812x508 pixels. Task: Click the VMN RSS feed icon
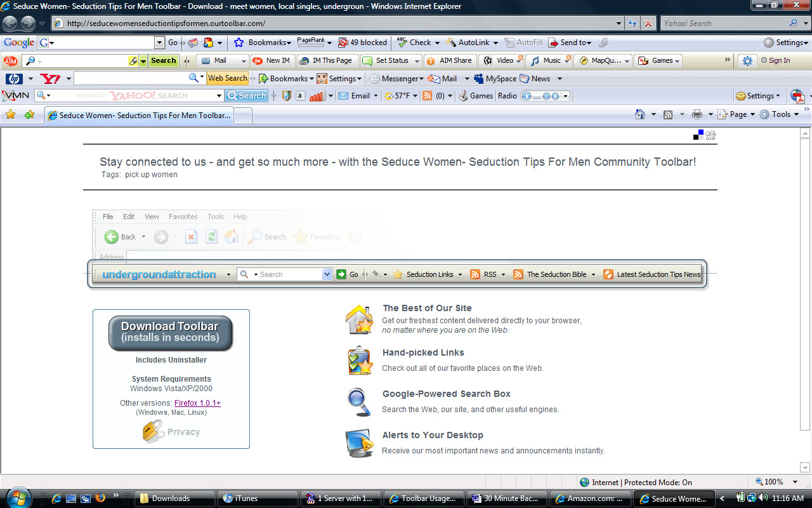(x=427, y=96)
